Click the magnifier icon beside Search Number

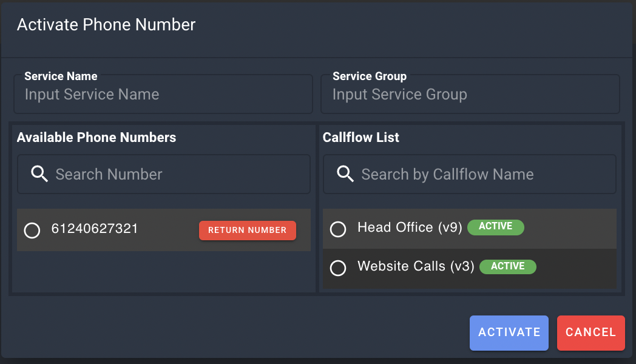(39, 174)
